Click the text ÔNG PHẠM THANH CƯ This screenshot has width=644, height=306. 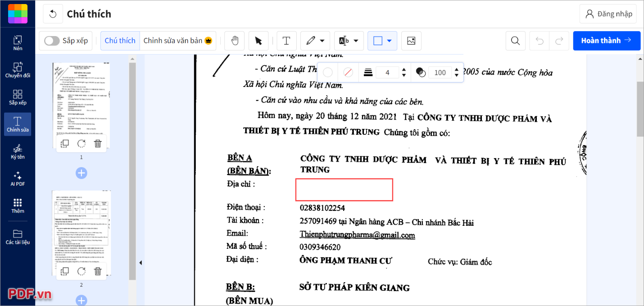point(346,261)
